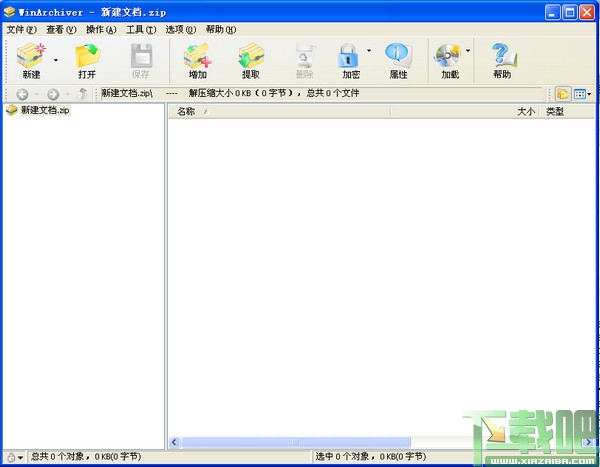This screenshot has width=600, height=467.
Task: Click the Up one level arrow icon
Action: click(x=82, y=94)
